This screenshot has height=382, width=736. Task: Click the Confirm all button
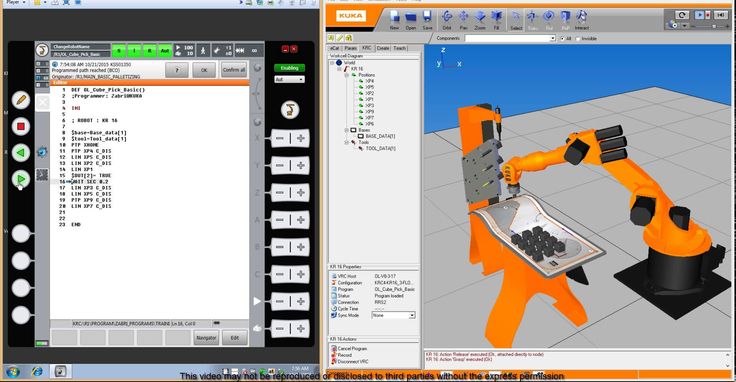[x=234, y=70]
